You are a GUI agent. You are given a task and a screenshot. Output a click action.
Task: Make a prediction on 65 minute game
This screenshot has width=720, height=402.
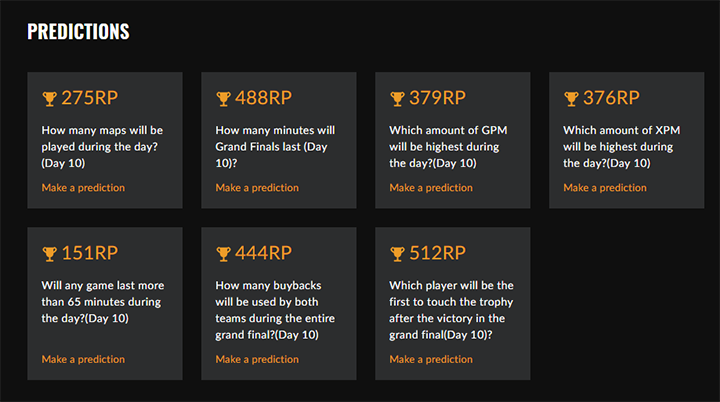[x=83, y=360]
